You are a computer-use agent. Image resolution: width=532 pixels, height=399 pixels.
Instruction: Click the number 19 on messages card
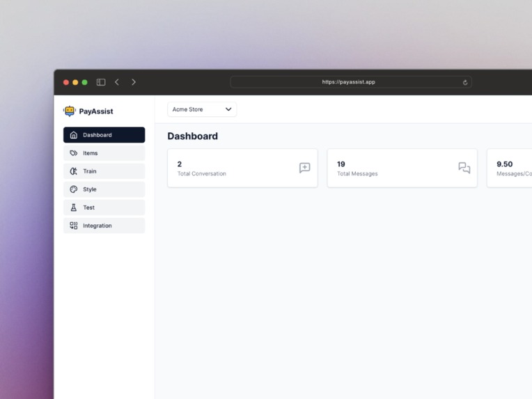[341, 164]
